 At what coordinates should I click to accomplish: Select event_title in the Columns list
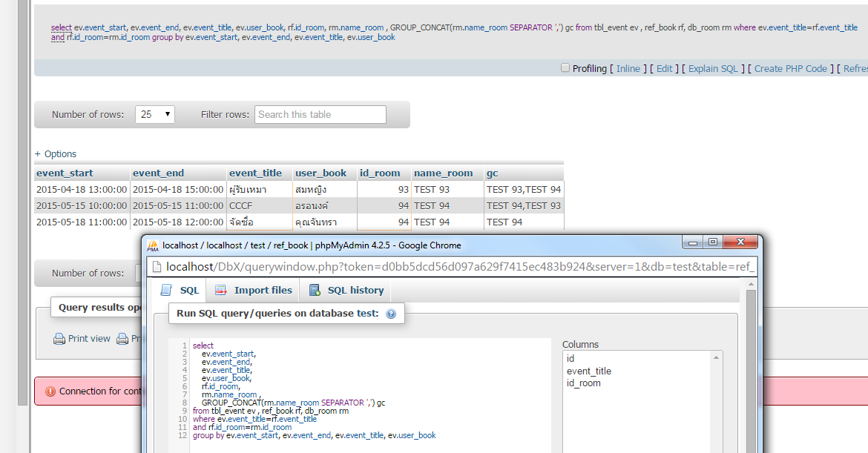(589, 371)
